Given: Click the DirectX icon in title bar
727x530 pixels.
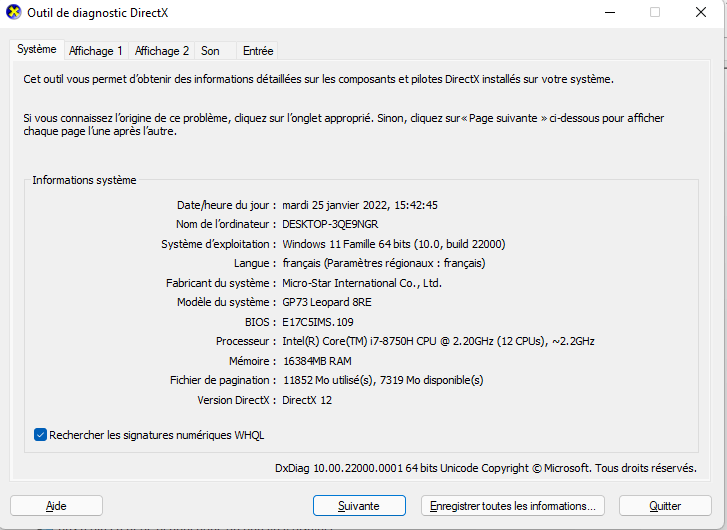Looking at the screenshot, I should pyautogui.click(x=13, y=12).
